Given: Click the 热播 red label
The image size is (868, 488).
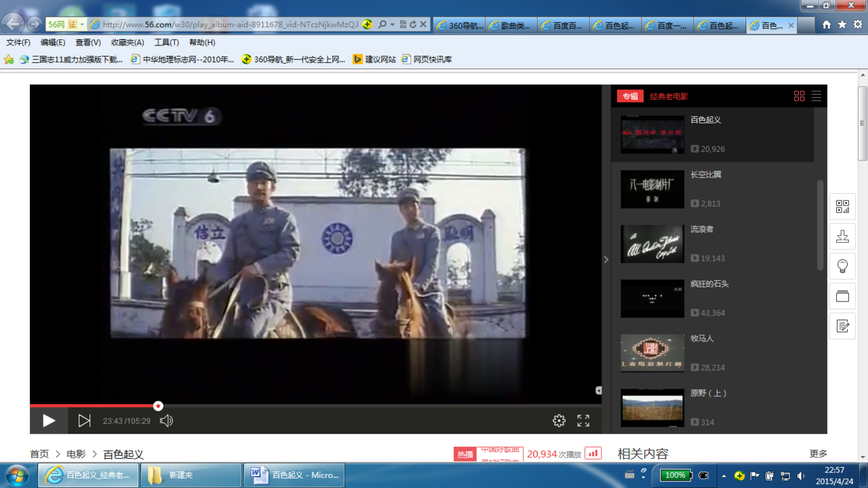Looking at the screenshot, I should click(465, 454).
